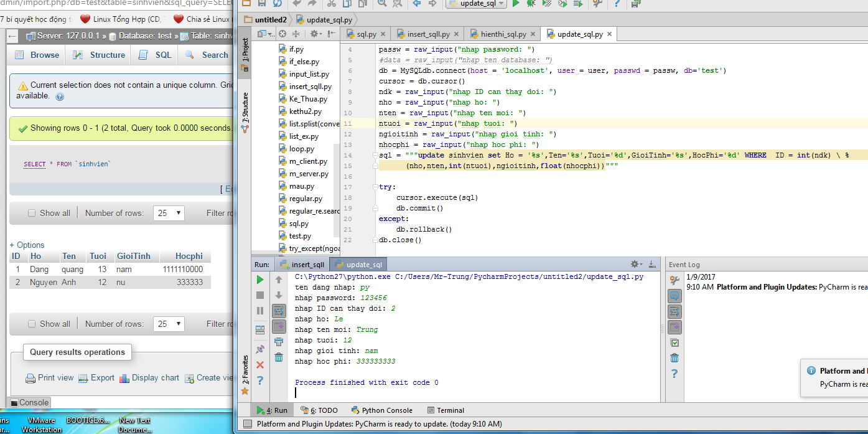Clear Run console with trash icon
Screen dimensions: 868x434
click(279, 357)
